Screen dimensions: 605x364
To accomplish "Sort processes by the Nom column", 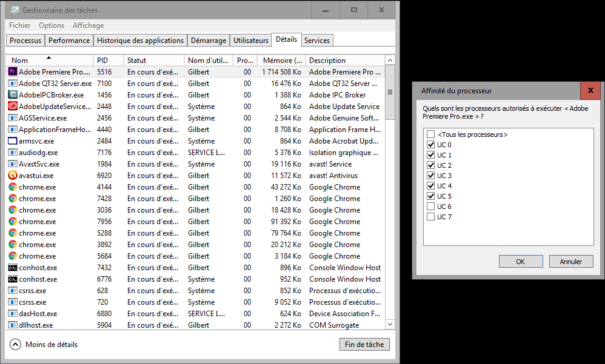I will pos(49,60).
